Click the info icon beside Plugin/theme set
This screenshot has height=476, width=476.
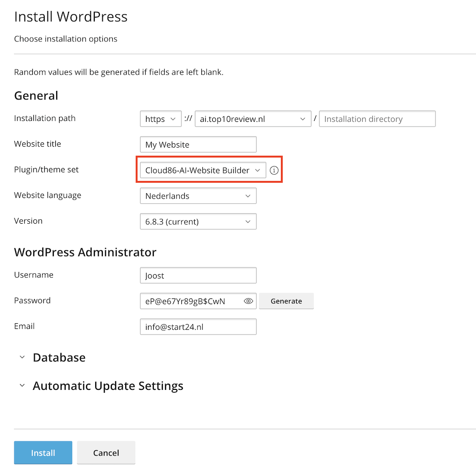(274, 170)
